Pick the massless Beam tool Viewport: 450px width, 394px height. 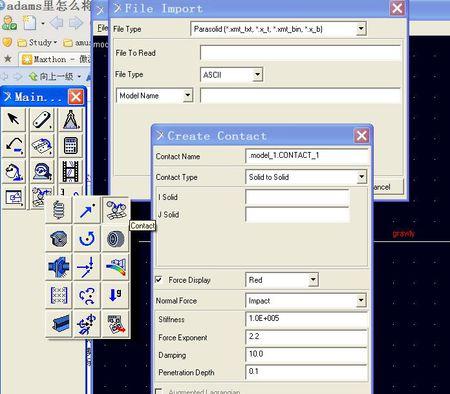pyautogui.click(x=58, y=324)
